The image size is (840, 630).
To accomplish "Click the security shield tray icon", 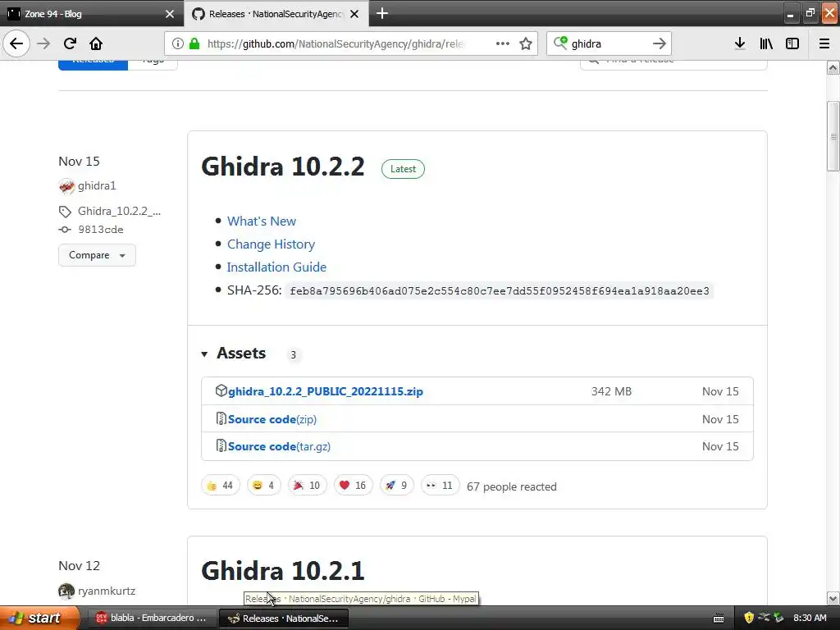I will click(x=749, y=618).
